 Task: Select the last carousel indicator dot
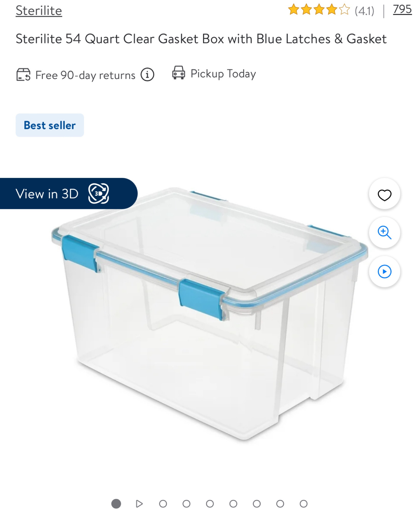coord(303,504)
